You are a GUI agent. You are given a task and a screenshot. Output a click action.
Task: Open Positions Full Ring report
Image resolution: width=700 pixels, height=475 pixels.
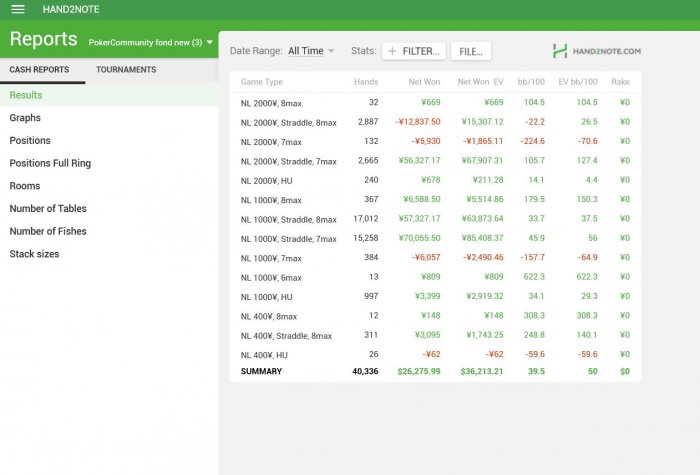(x=50, y=163)
